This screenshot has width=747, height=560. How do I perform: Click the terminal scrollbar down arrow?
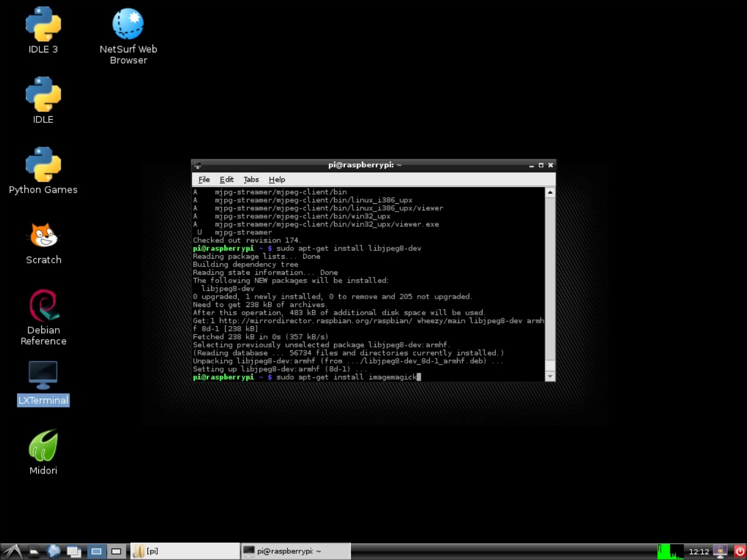[549, 376]
